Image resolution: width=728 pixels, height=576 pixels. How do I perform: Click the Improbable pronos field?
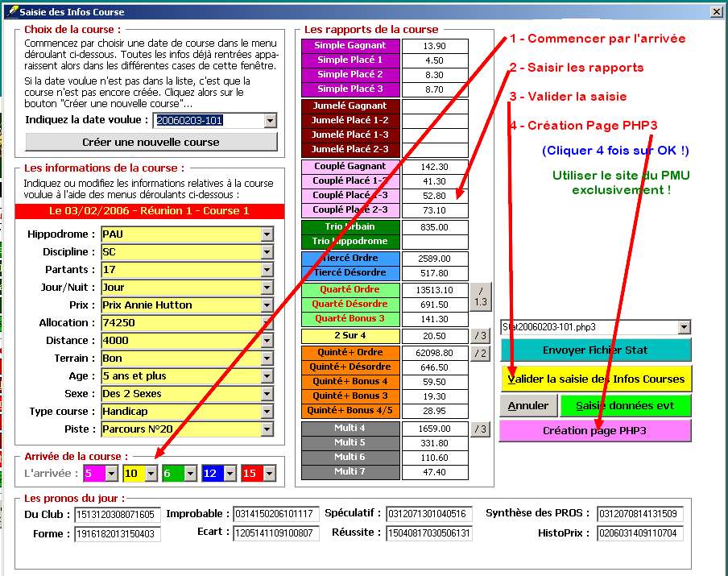(275, 514)
